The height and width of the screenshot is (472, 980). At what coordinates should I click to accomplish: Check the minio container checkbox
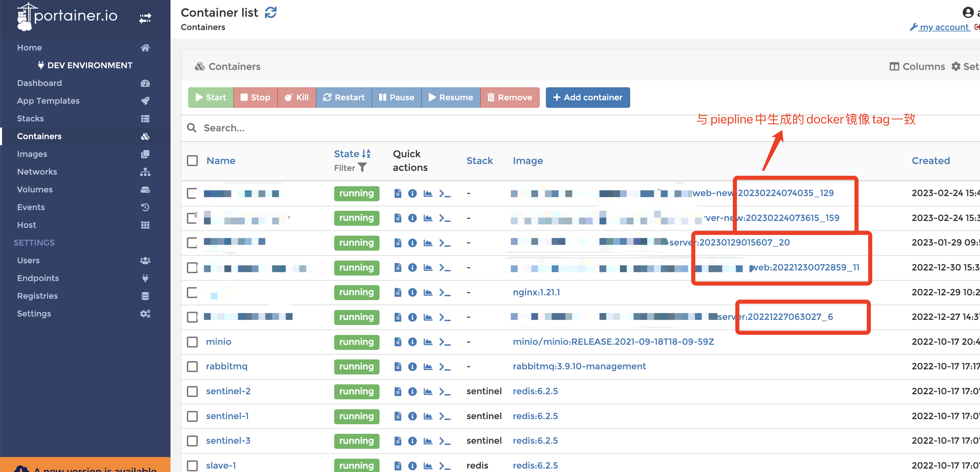[192, 342]
